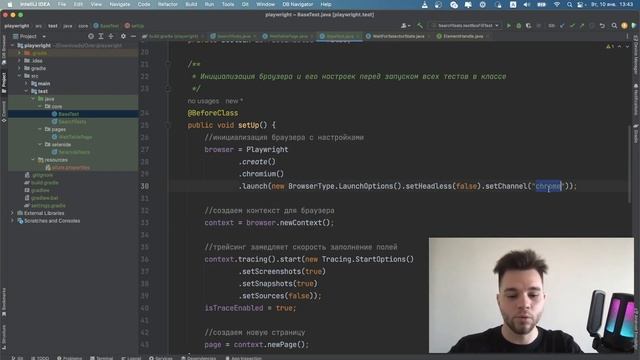Open the Build menu
Viewport: 640px width, 360px height.
coord(191,4)
